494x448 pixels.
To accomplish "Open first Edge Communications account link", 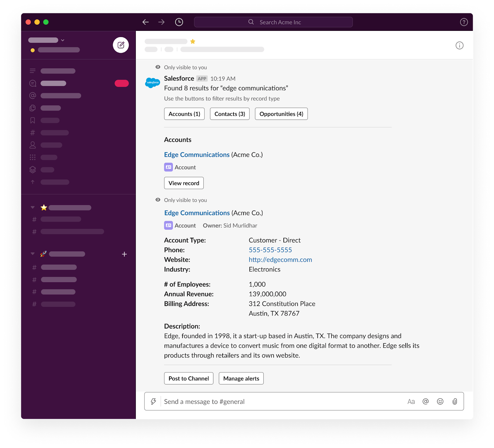I will [197, 155].
